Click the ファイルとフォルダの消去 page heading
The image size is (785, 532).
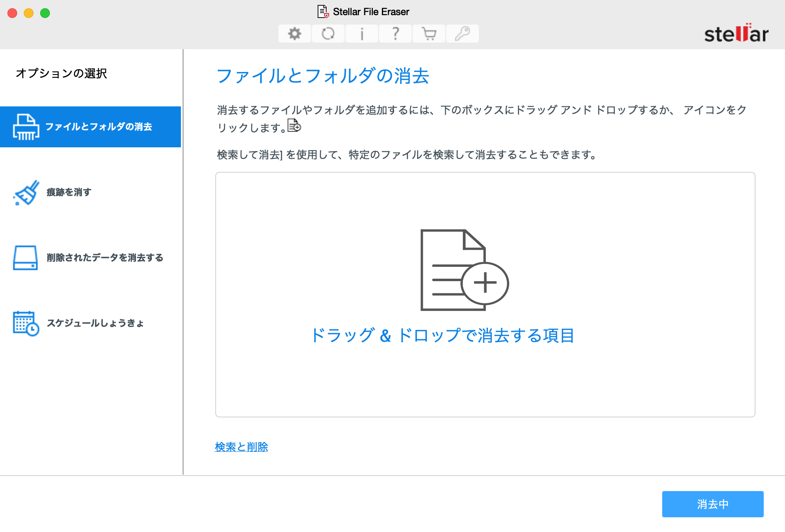point(323,76)
